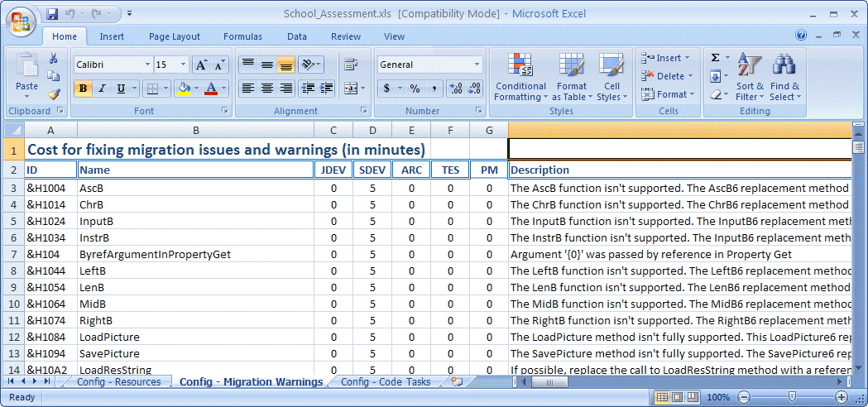Open Excel Help question mark

(x=801, y=35)
